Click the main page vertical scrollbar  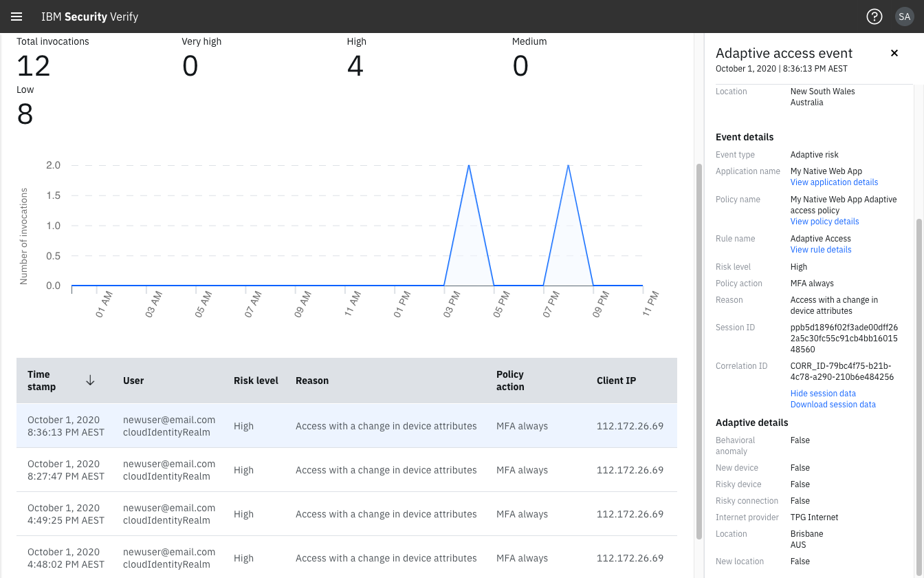pos(699,351)
